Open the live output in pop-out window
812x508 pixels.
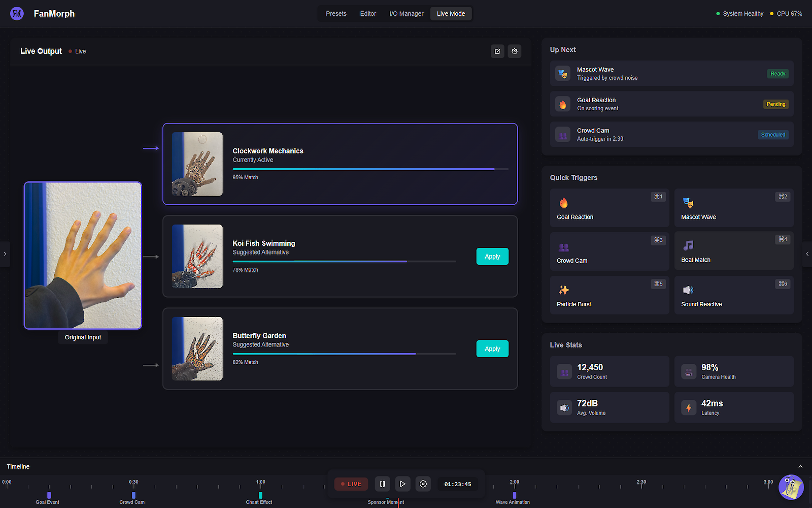[497, 51]
